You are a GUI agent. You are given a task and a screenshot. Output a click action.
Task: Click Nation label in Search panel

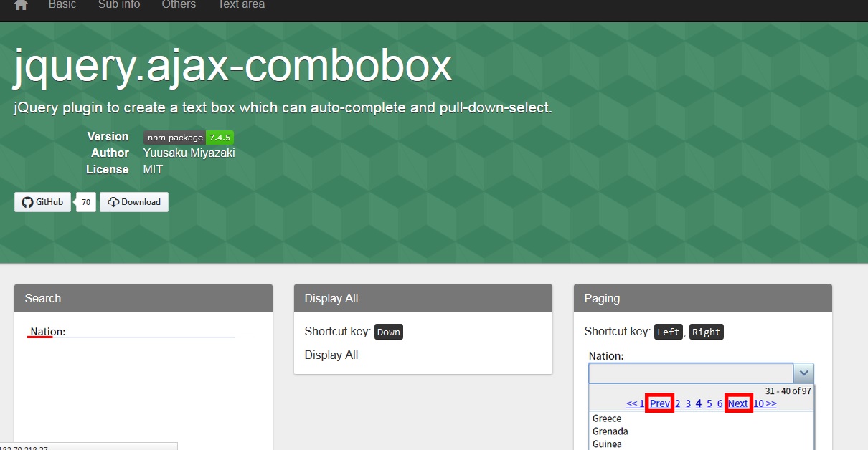tap(47, 332)
